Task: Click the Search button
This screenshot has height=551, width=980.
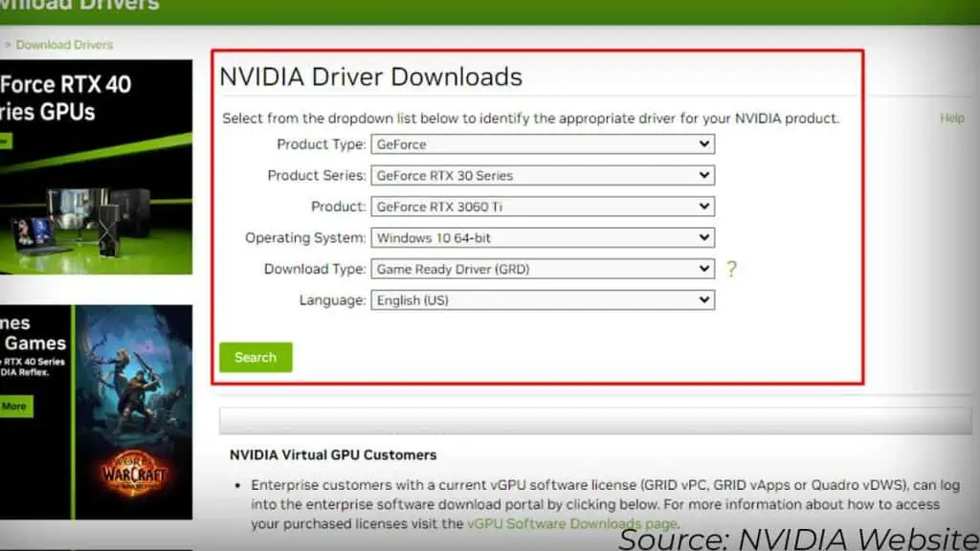Action: coord(255,357)
